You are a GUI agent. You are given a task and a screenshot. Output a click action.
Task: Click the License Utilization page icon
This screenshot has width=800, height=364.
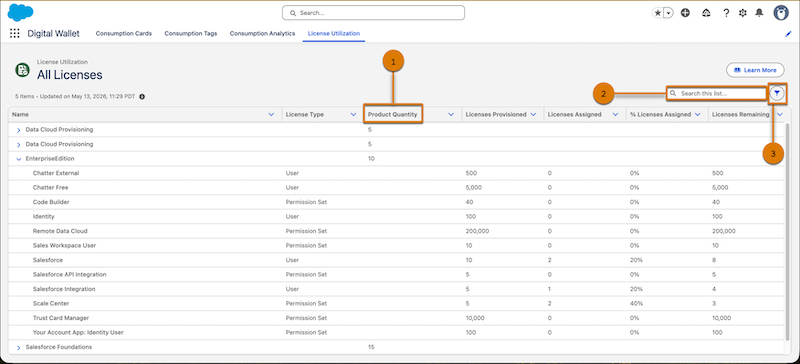pyautogui.click(x=22, y=70)
